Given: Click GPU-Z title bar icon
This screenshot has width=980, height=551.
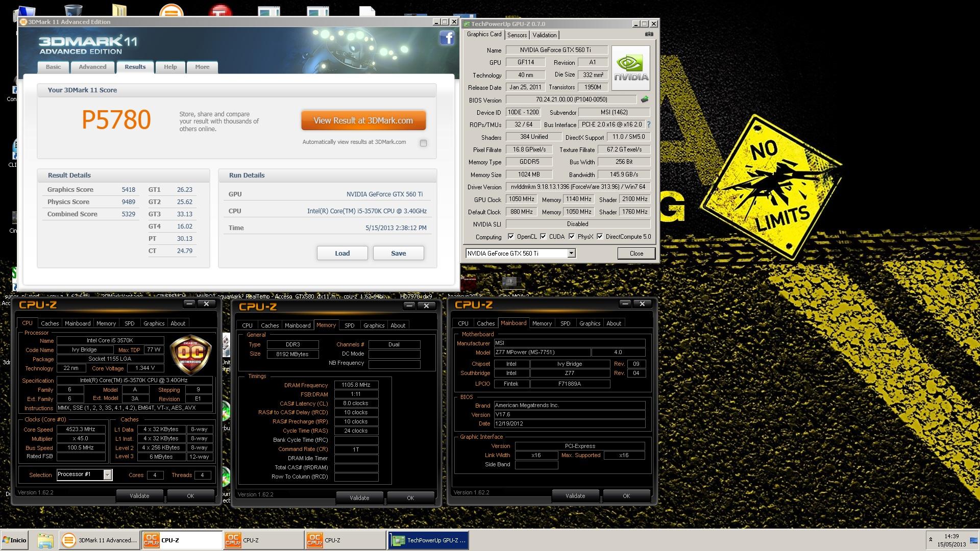Looking at the screenshot, I should click(x=467, y=24).
